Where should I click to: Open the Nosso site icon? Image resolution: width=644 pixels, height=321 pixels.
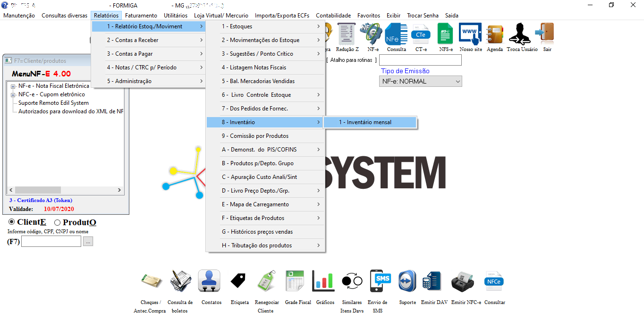470,34
